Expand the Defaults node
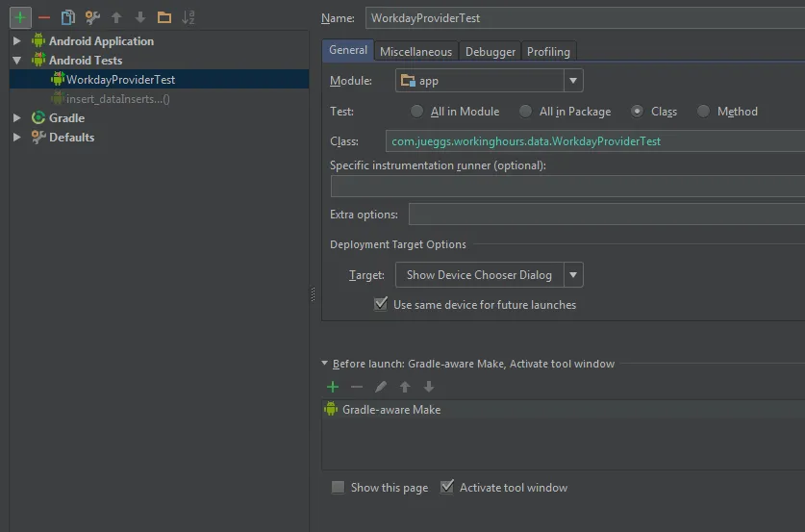 (x=17, y=138)
